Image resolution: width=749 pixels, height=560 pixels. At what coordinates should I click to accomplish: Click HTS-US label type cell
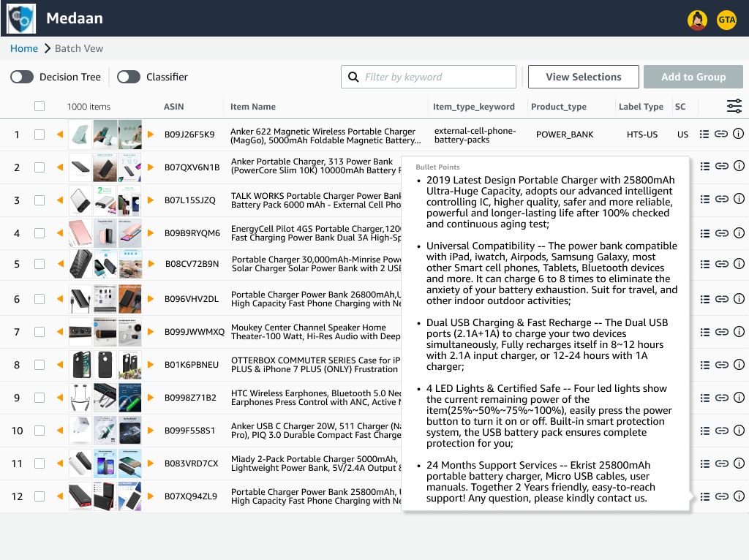[x=642, y=135]
